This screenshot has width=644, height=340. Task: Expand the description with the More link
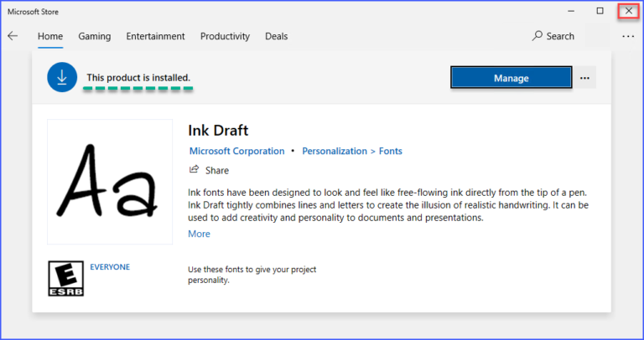pos(199,234)
